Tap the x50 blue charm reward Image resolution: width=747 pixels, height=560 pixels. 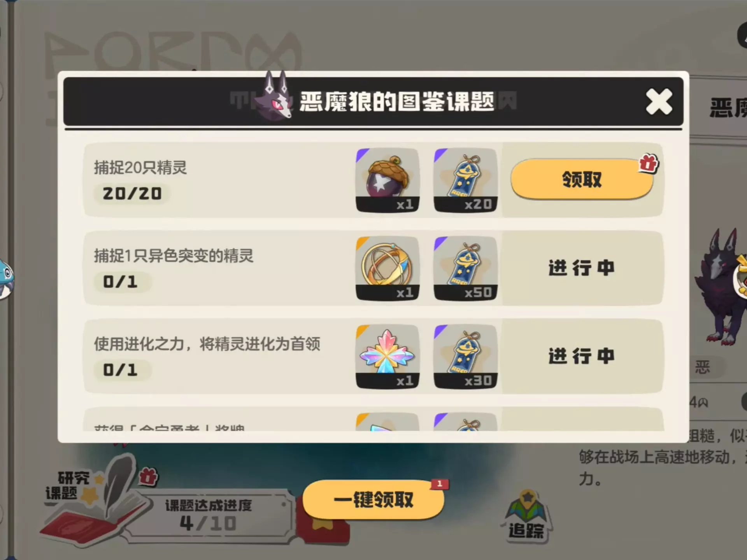(x=465, y=268)
